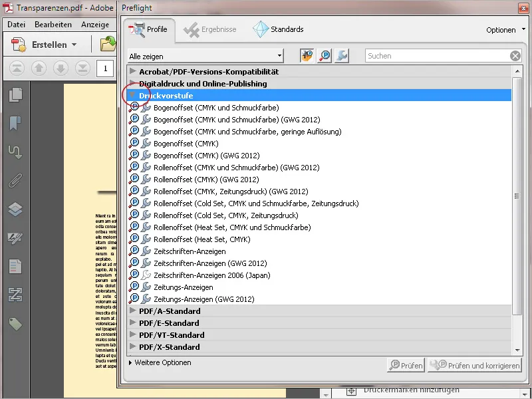532x399 pixels.
Task: Open the page thumbnails panel icon
Action: point(15,94)
